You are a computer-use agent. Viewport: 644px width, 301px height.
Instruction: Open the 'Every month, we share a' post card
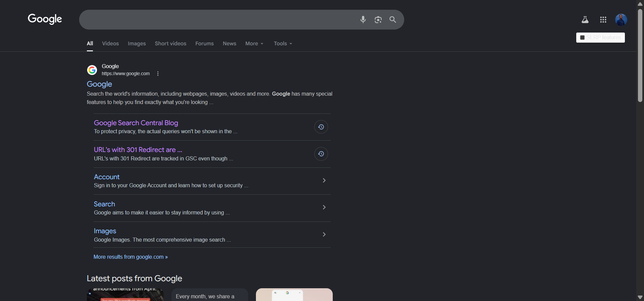click(x=210, y=295)
